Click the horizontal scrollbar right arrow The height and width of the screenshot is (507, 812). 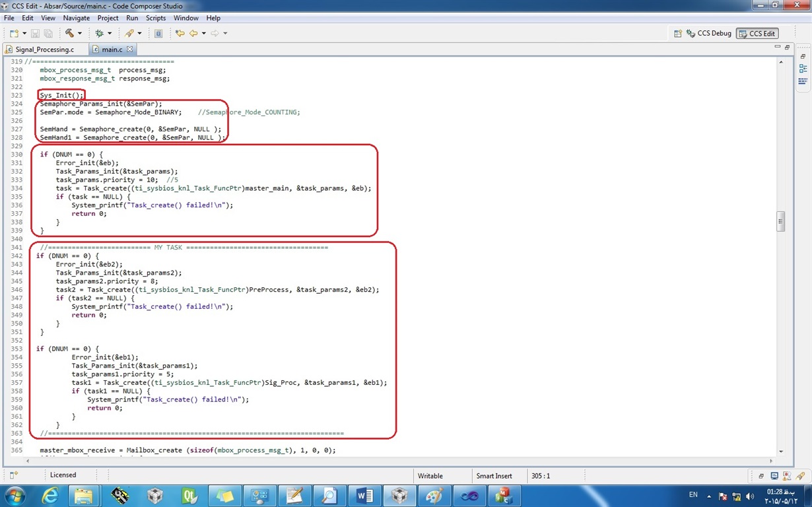[771, 460]
